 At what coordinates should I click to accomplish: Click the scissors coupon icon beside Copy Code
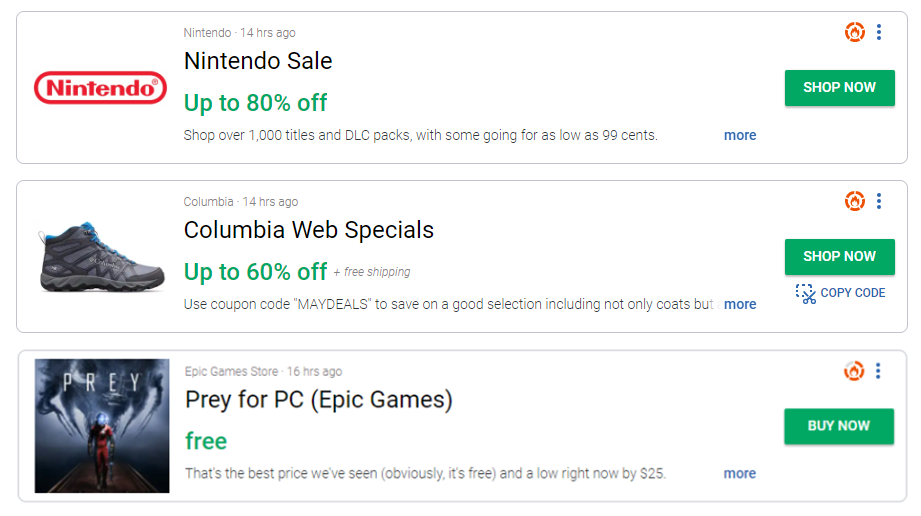(x=806, y=293)
